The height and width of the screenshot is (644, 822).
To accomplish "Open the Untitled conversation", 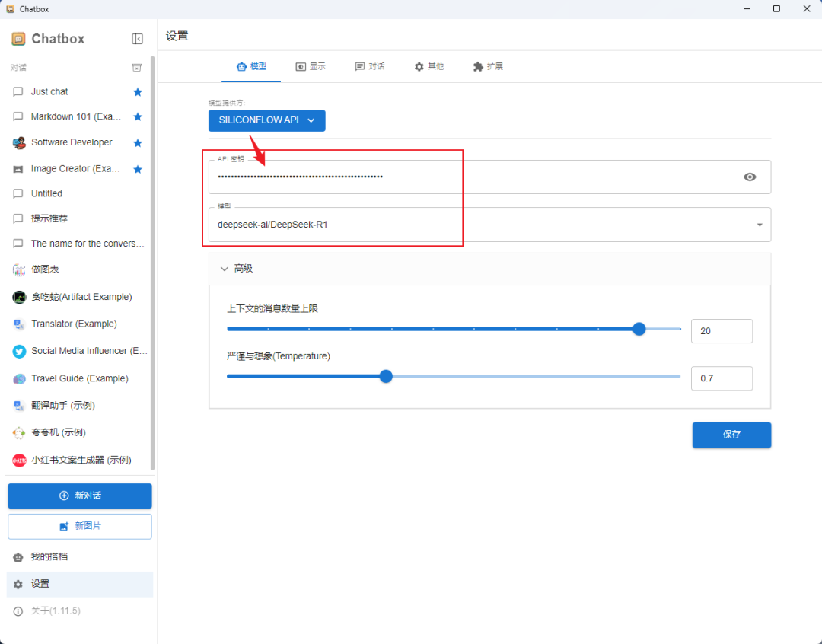I will 80,194.
